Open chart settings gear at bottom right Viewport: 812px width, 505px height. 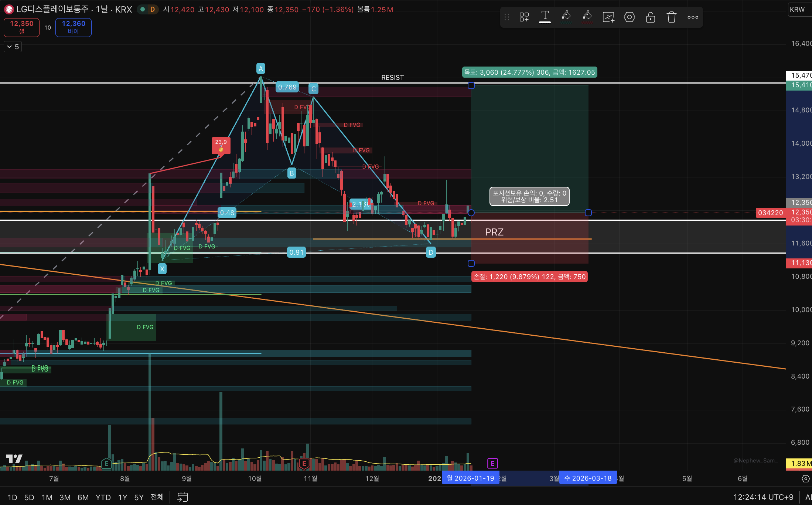[806, 478]
